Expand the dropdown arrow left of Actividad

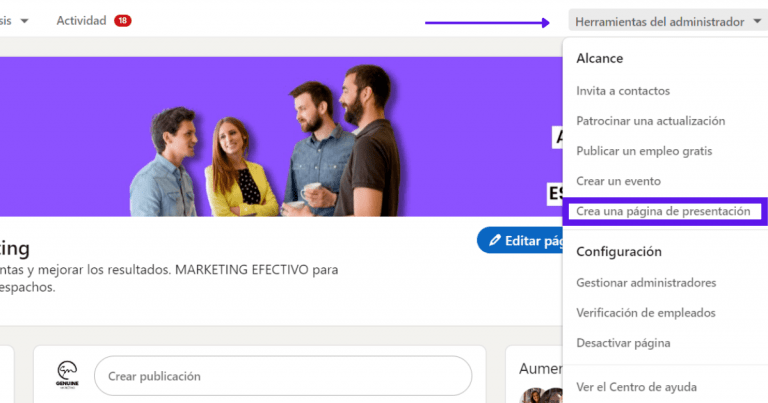(24, 21)
